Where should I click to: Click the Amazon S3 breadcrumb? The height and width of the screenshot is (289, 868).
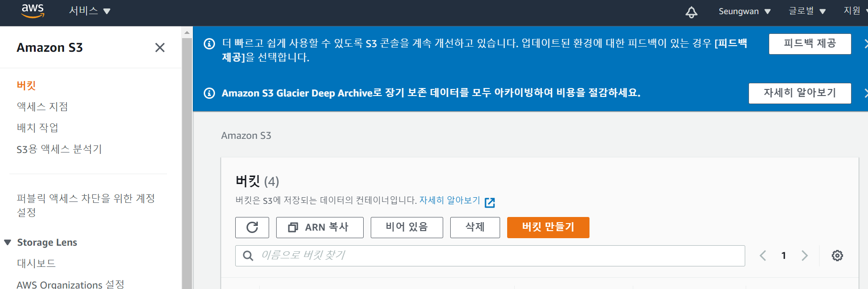pos(246,136)
